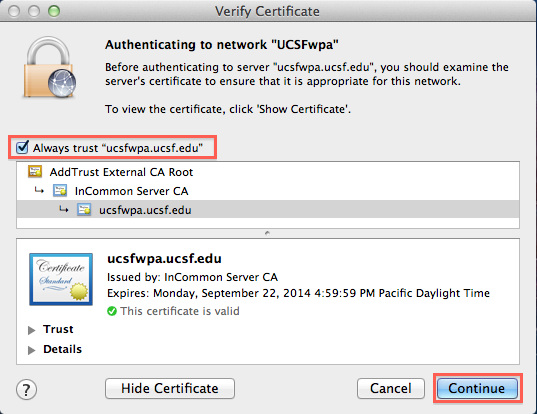Click the large Certificate Standard thumbnail
Viewport: 537px width, 414px height.
click(x=61, y=279)
